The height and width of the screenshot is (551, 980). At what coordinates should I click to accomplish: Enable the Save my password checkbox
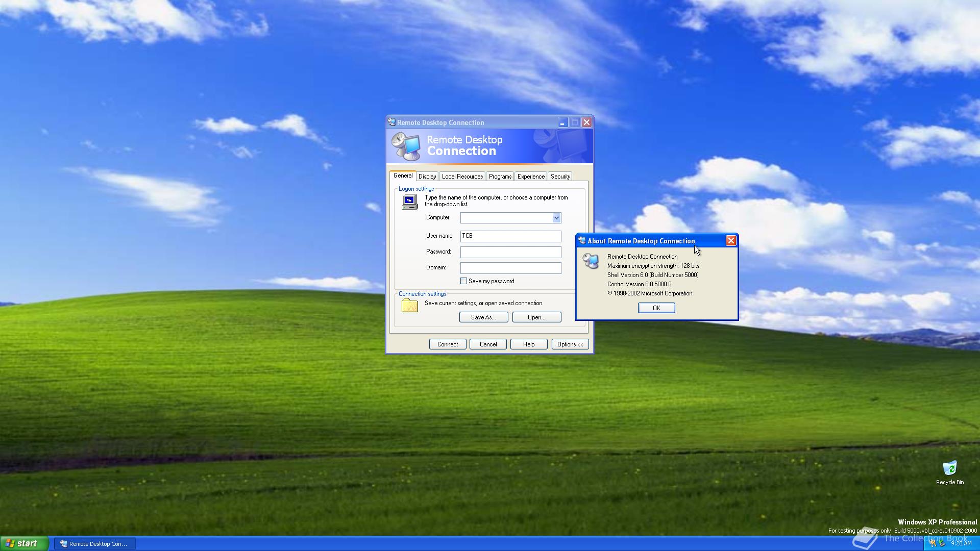[x=463, y=281]
